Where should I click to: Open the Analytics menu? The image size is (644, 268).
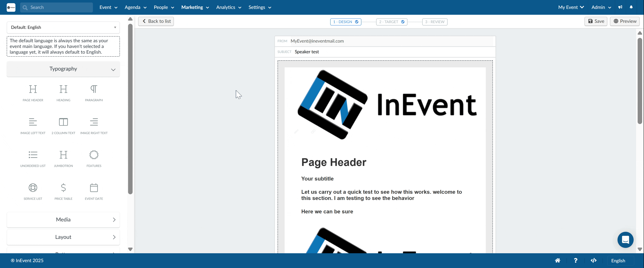pos(228,7)
